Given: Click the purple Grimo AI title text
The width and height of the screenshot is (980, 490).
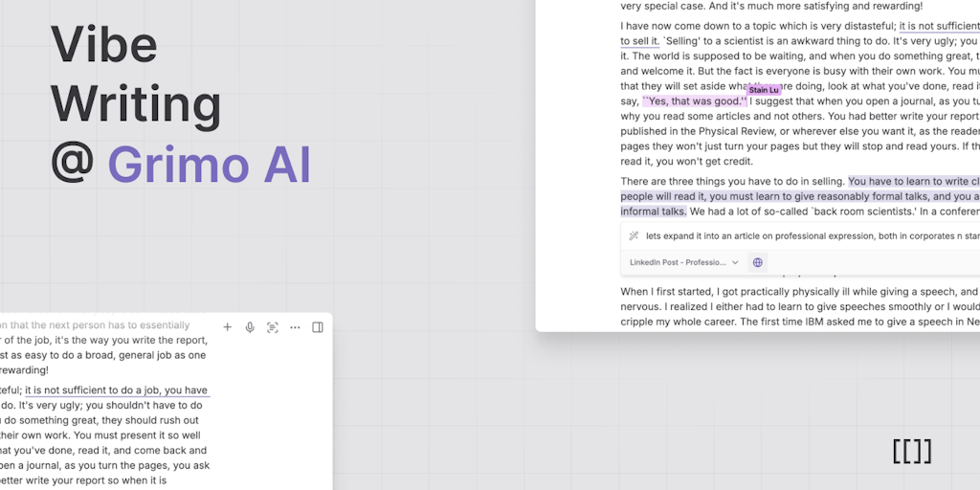Looking at the screenshot, I should point(209,166).
